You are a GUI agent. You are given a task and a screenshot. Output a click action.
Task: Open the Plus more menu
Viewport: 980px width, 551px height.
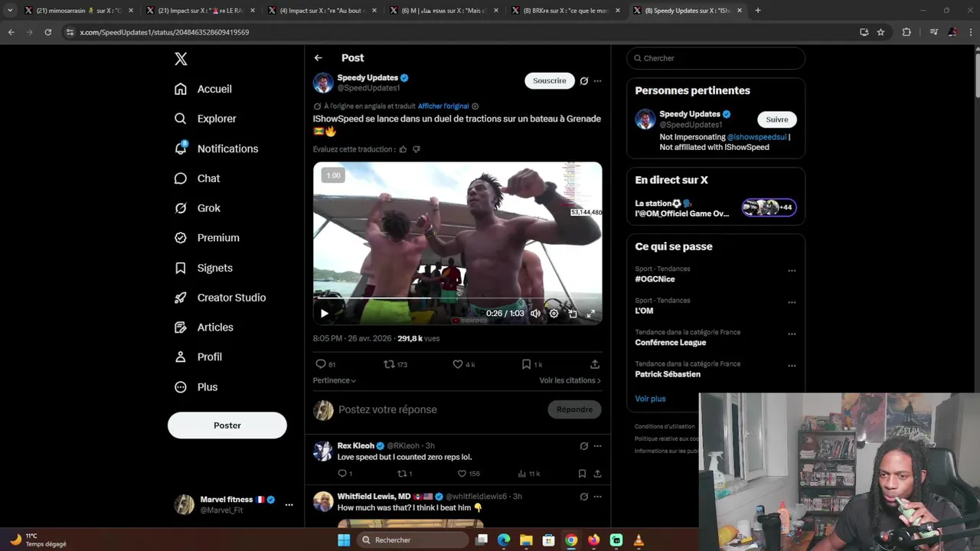tap(196, 387)
